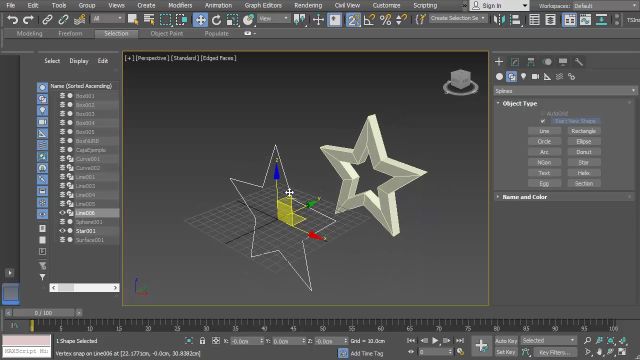Open the Modify panel tab icon

[515, 62]
